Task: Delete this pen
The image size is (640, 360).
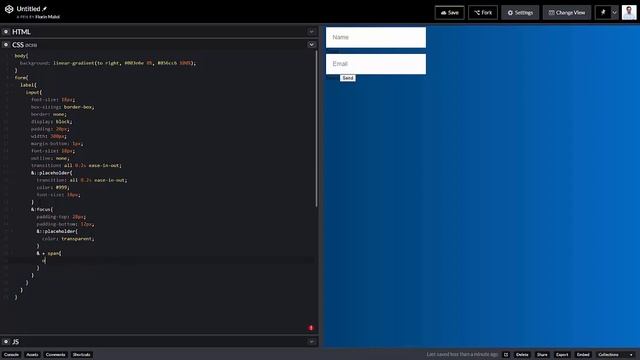Action: coord(522,354)
